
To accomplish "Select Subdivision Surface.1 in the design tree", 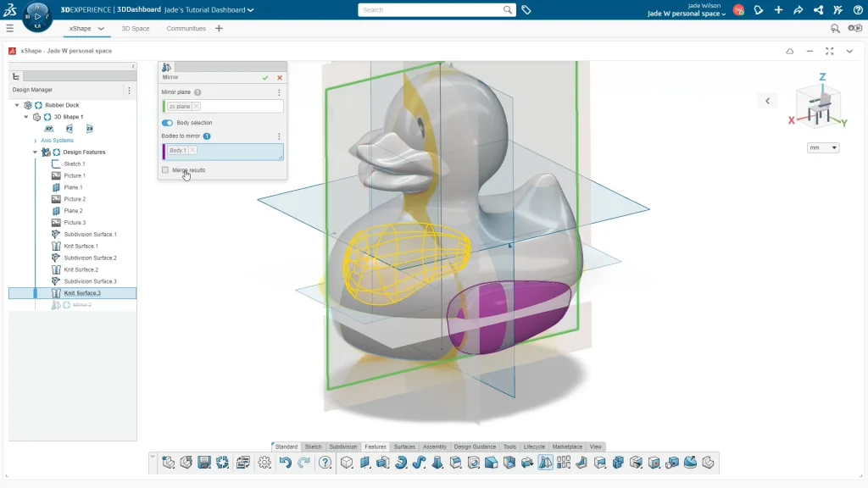I will point(90,235).
